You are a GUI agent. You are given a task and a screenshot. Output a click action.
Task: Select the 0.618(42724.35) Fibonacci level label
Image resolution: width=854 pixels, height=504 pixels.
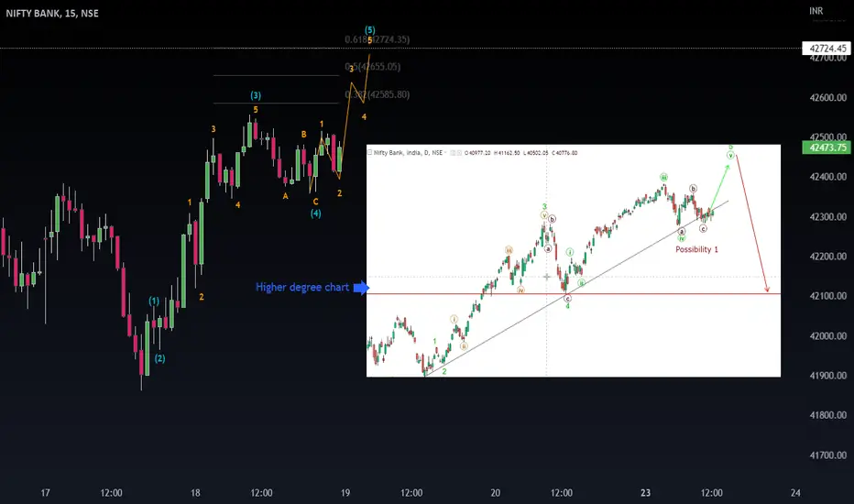click(x=378, y=39)
